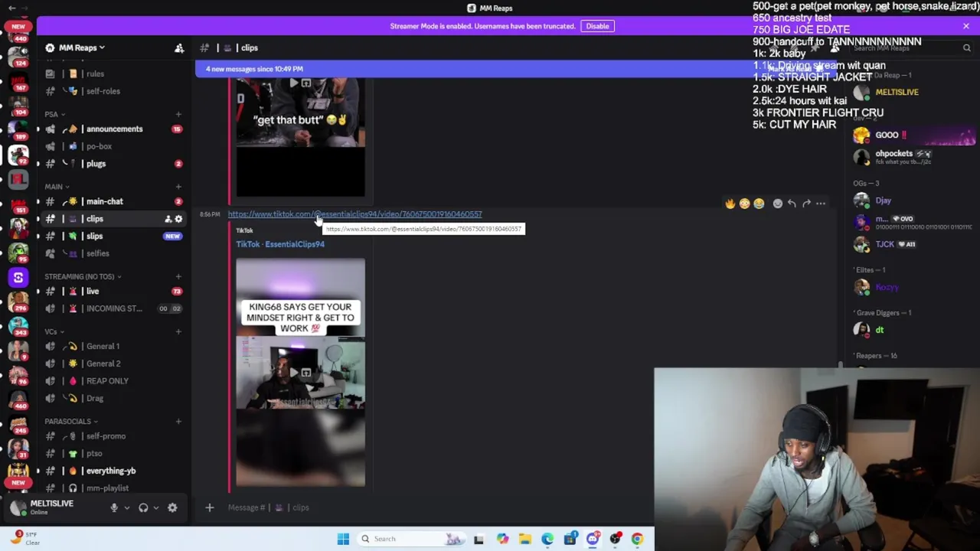Collapse the VCs category

pos(54,331)
